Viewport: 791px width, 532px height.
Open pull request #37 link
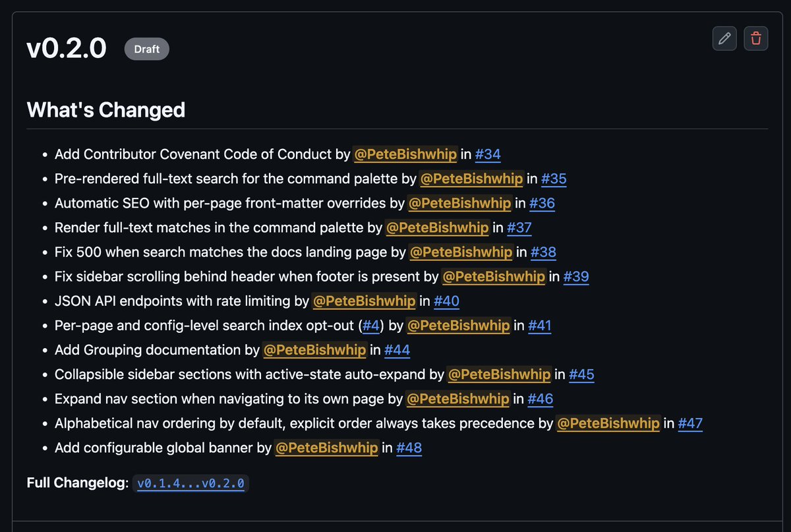pyautogui.click(x=519, y=227)
